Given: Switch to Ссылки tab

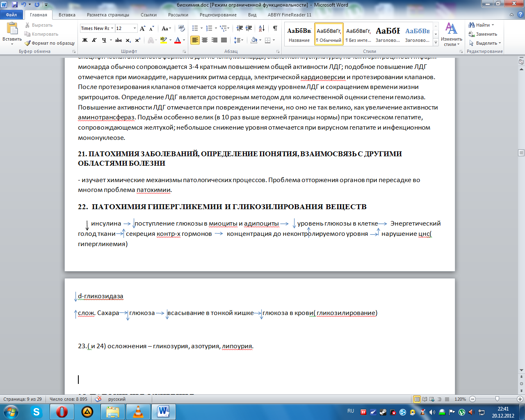Looking at the screenshot, I should [x=148, y=15].
